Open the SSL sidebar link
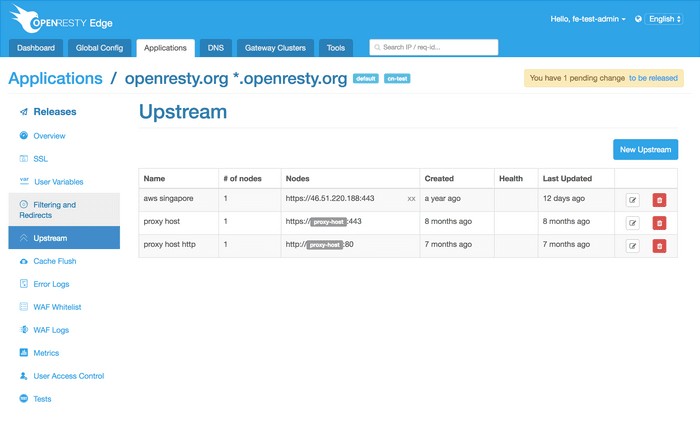This screenshot has width=700, height=421. coord(40,159)
